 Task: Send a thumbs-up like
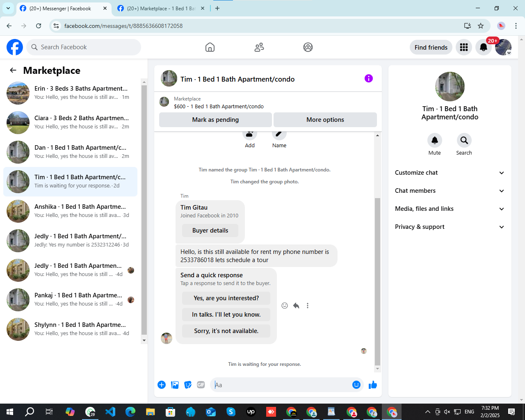pos(373,385)
